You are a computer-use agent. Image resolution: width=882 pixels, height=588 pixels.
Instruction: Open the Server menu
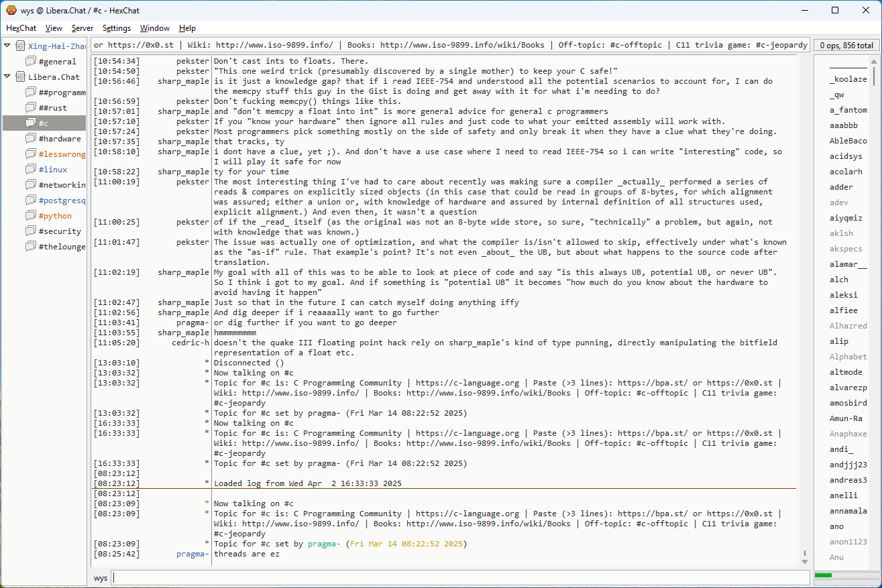pyautogui.click(x=82, y=28)
